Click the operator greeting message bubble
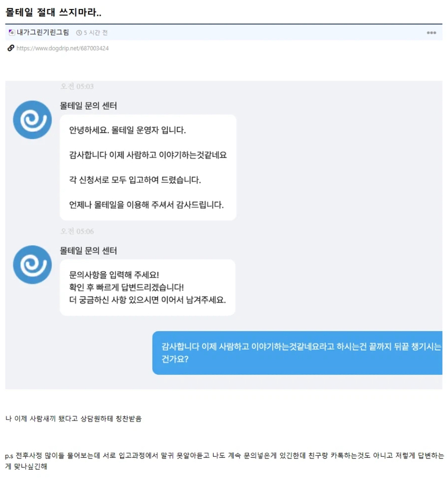 click(x=148, y=168)
